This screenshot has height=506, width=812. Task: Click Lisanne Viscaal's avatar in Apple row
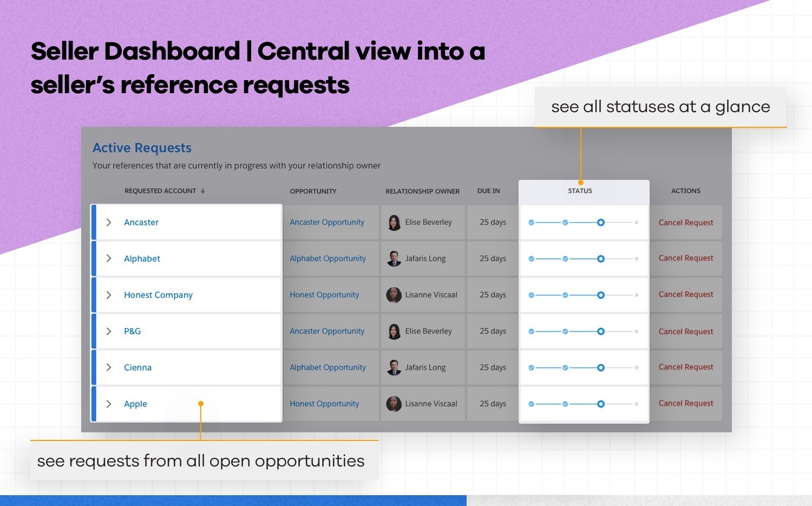coord(394,404)
